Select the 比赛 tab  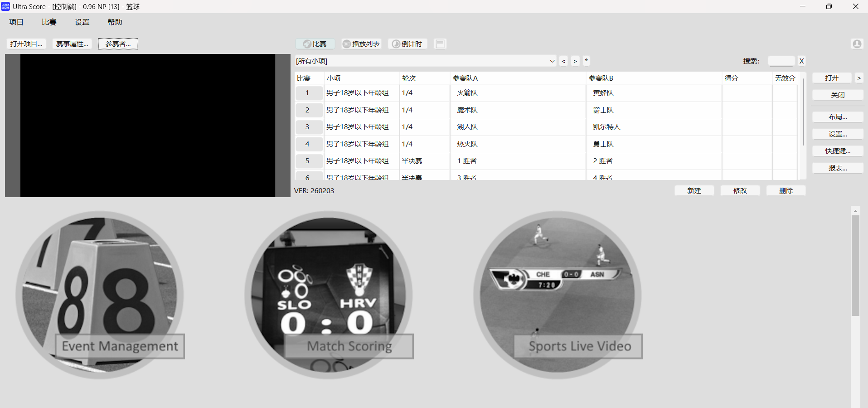315,44
